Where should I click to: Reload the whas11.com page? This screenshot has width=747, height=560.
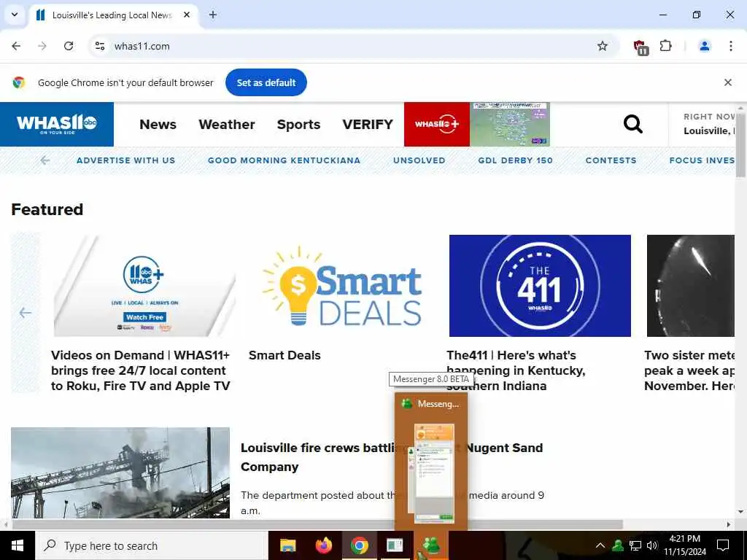pyautogui.click(x=69, y=46)
